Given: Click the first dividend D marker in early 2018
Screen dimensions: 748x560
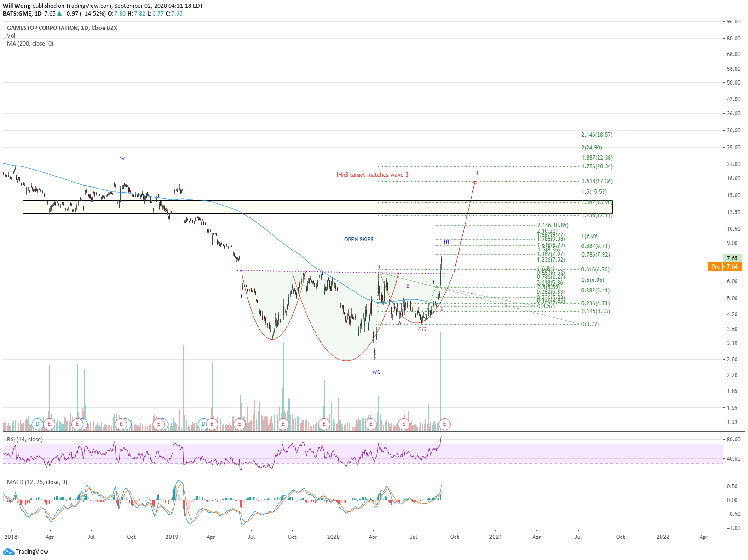Looking at the screenshot, I should [38, 424].
